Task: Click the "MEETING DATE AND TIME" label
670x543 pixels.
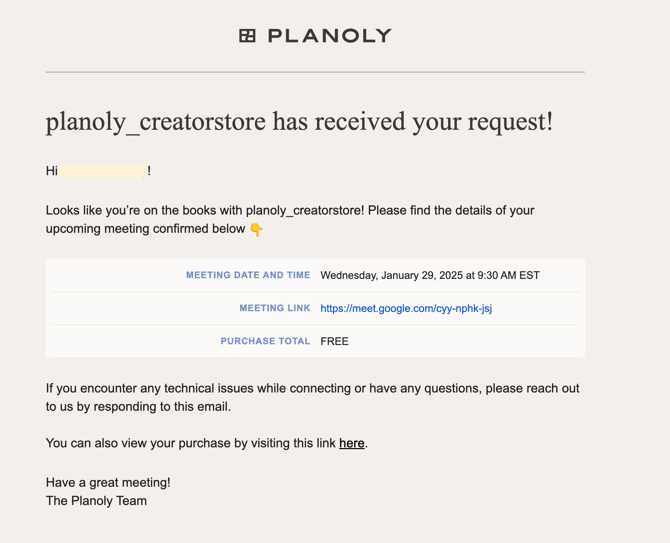Action: point(248,275)
